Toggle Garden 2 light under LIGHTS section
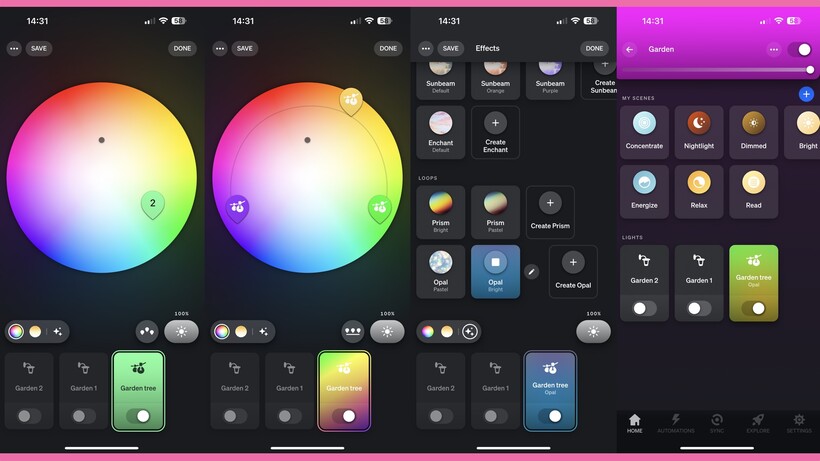This screenshot has width=820, height=461. [x=644, y=308]
